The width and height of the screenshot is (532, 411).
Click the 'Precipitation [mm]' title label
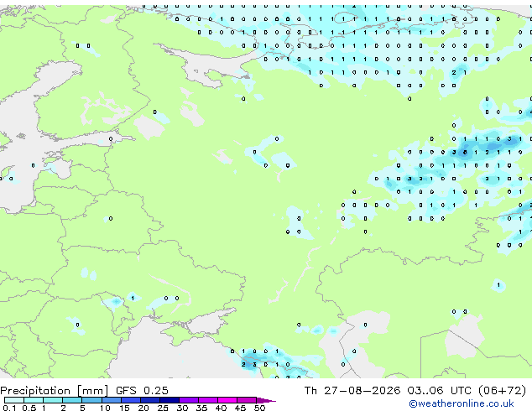click(54, 391)
